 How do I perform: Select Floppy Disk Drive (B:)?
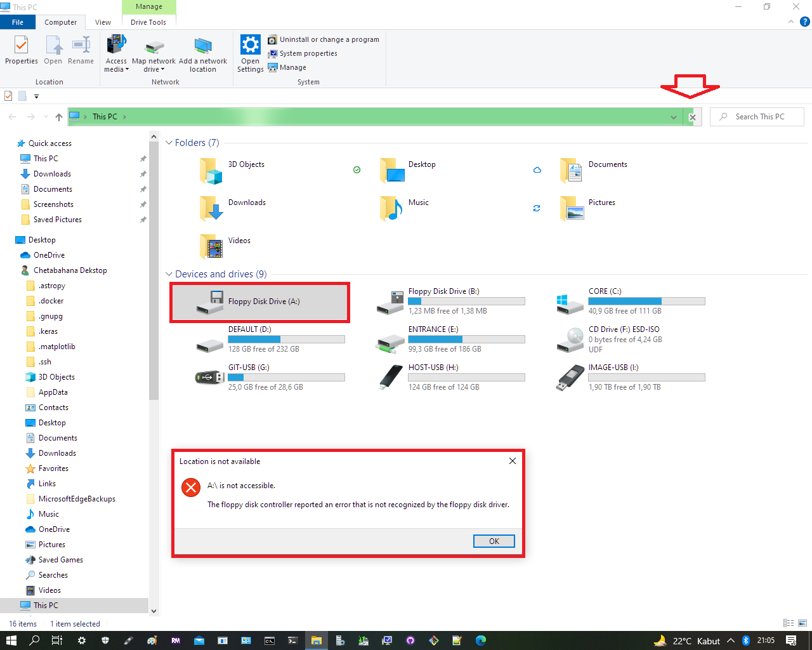coord(452,302)
